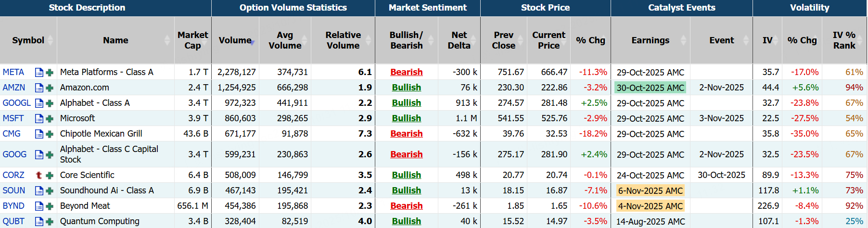The image size is (868, 228).
Task: Open the document icon in the BYND row
Action: coord(39,206)
